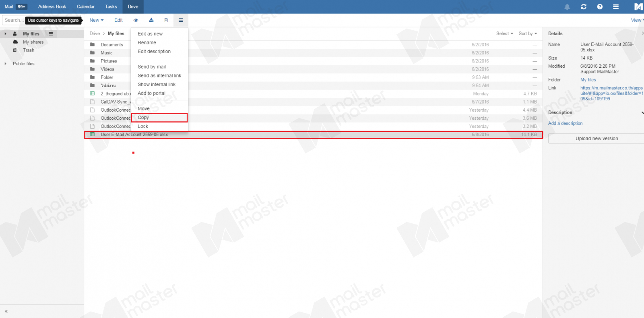
Task: Click Upload new version button
Action: [x=597, y=139]
